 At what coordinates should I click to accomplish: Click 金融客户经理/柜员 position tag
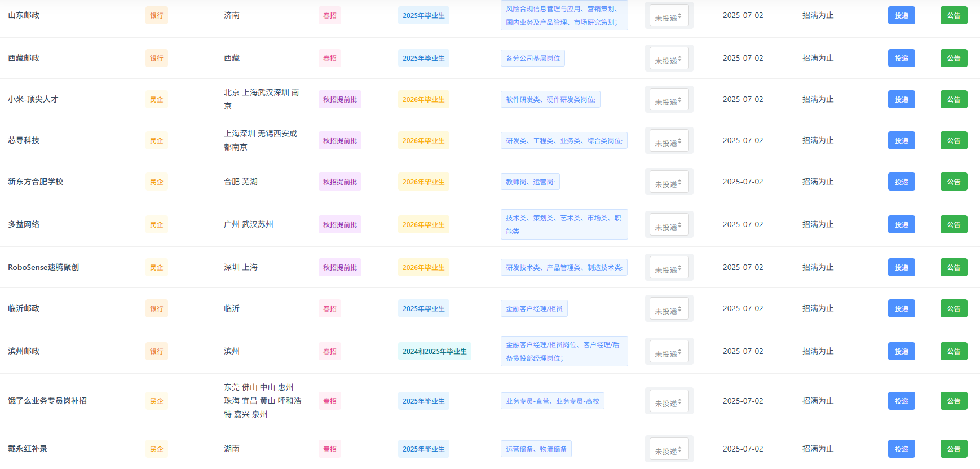[534, 308]
